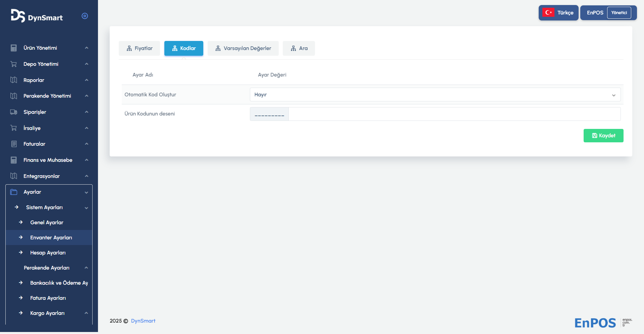Open Hesap Ayarları in the sidebar
Image resolution: width=644 pixels, height=334 pixels.
pos(48,253)
